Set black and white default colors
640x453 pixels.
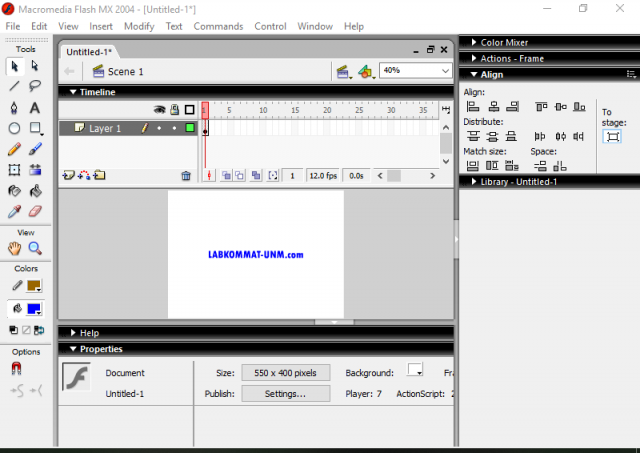coord(13,330)
